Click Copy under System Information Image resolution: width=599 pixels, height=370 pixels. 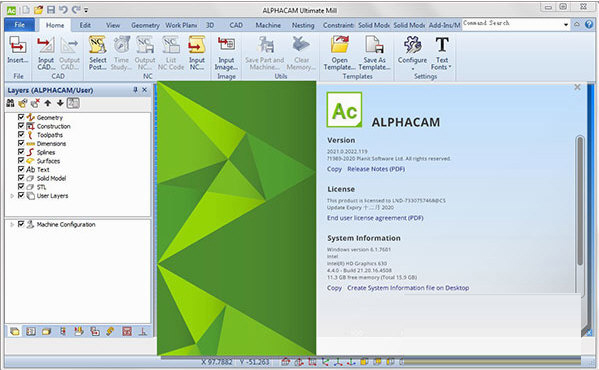click(334, 288)
